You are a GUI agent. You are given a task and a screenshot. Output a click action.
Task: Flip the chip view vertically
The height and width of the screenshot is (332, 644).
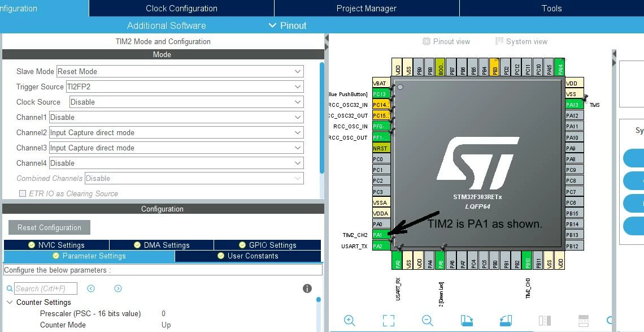(584, 321)
